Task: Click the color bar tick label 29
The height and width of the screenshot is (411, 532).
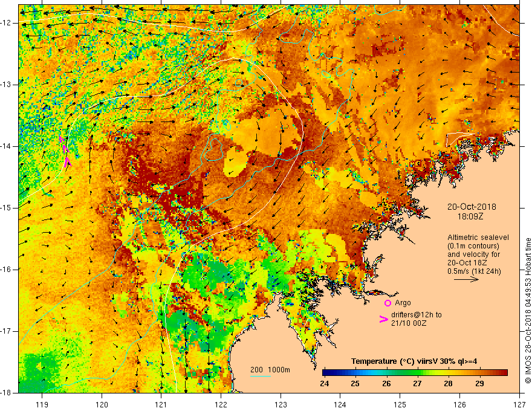Action: pyautogui.click(x=479, y=384)
